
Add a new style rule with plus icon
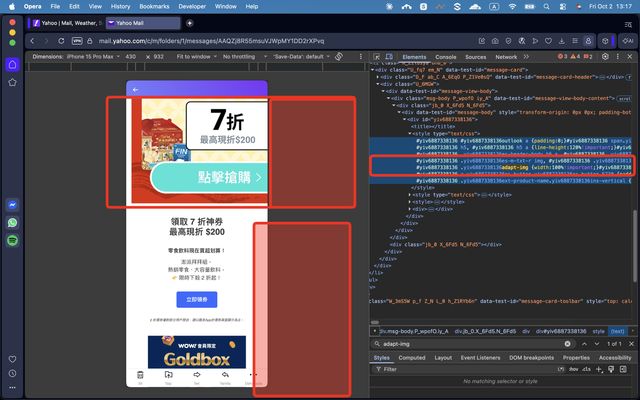pyautogui.click(x=599, y=369)
